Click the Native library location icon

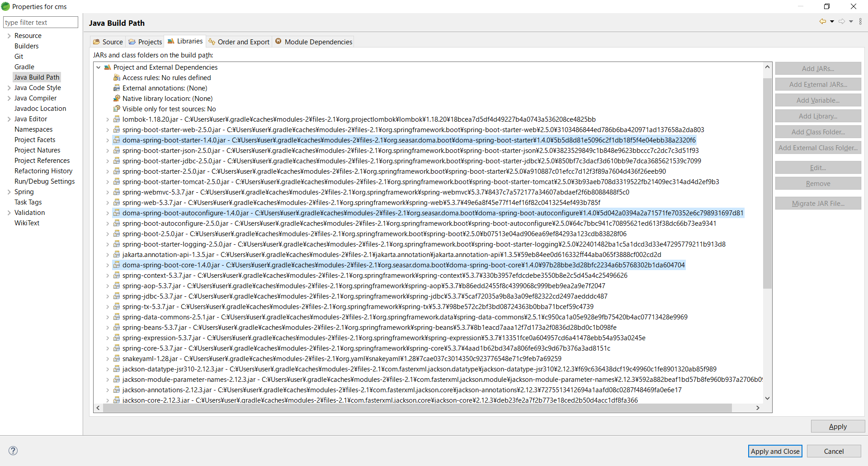click(117, 99)
